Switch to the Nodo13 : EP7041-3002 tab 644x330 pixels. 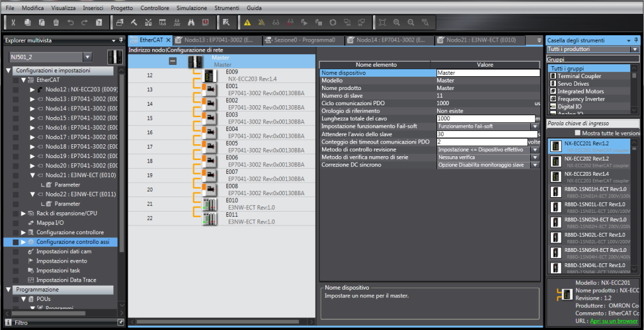click(x=217, y=40)
